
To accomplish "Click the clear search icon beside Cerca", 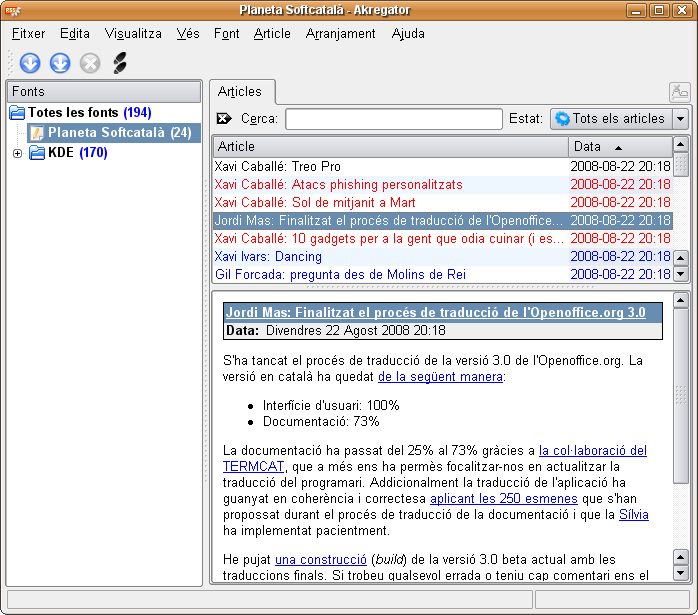I will [x=224, y=119].
